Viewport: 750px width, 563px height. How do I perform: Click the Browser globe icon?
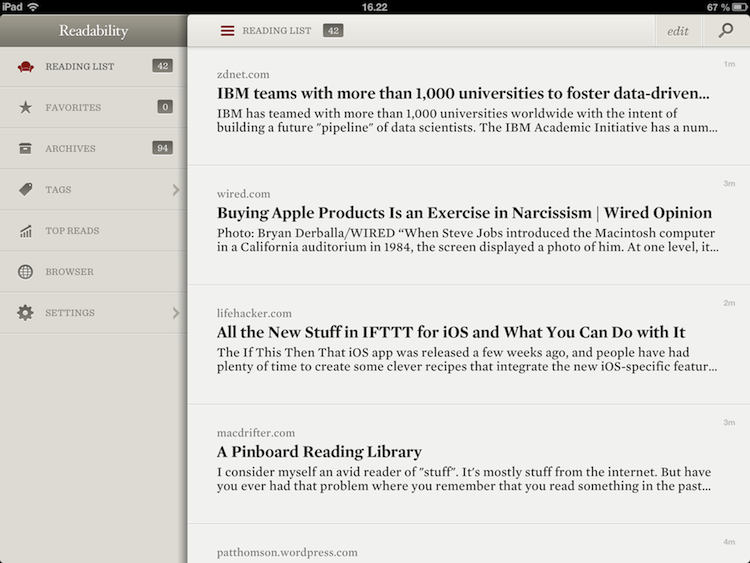pos(25,272)
